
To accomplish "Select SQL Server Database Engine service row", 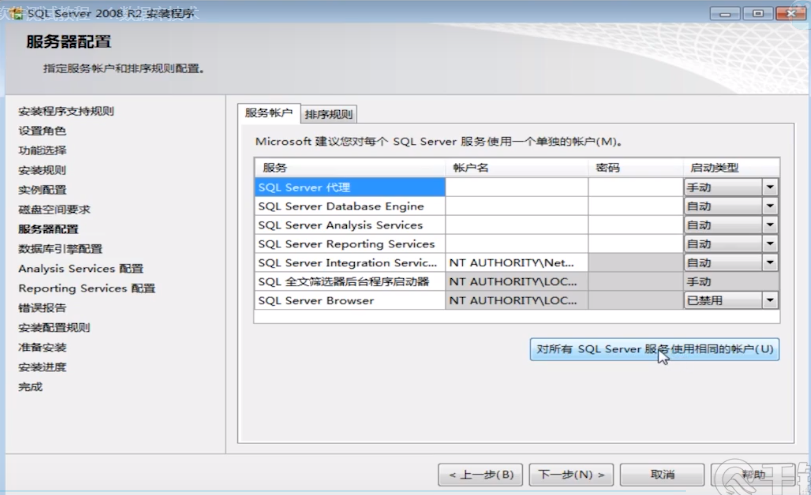I will pyautogui.click(x=350, y=206).
